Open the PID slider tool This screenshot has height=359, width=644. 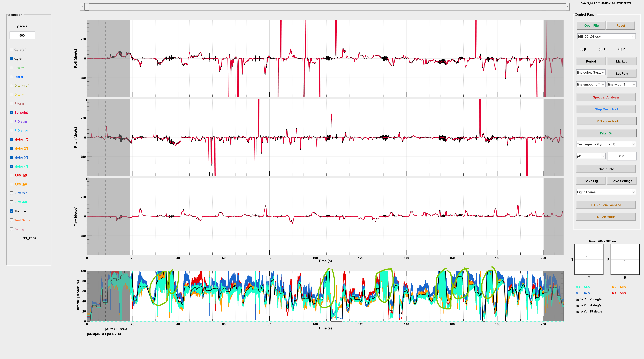pyautogui.click(x=607, y=121)
